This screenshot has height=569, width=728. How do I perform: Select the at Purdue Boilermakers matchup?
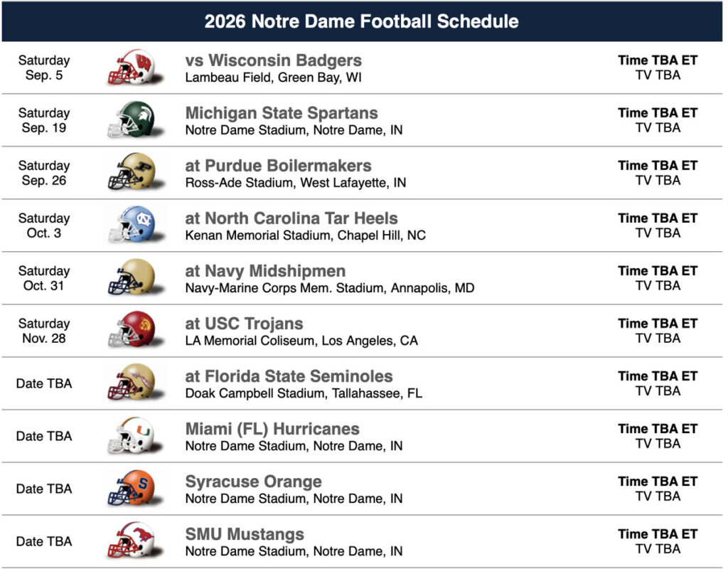pos(278,166)
